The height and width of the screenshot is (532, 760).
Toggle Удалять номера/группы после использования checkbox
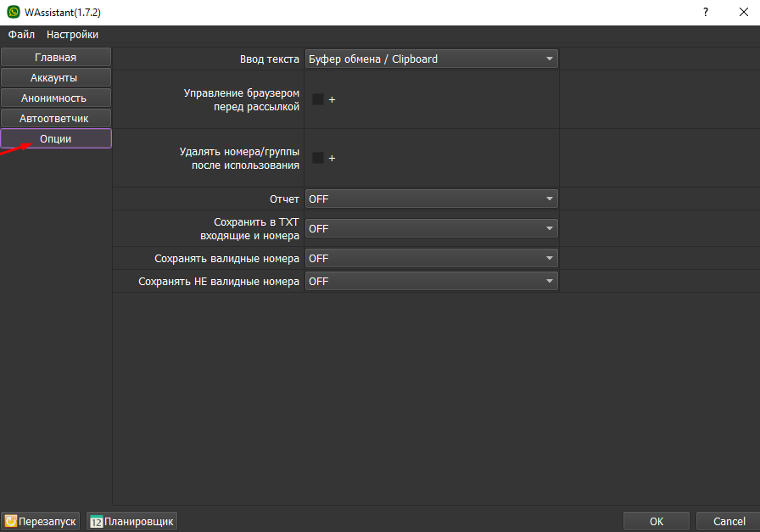click(x=318, y=158)
